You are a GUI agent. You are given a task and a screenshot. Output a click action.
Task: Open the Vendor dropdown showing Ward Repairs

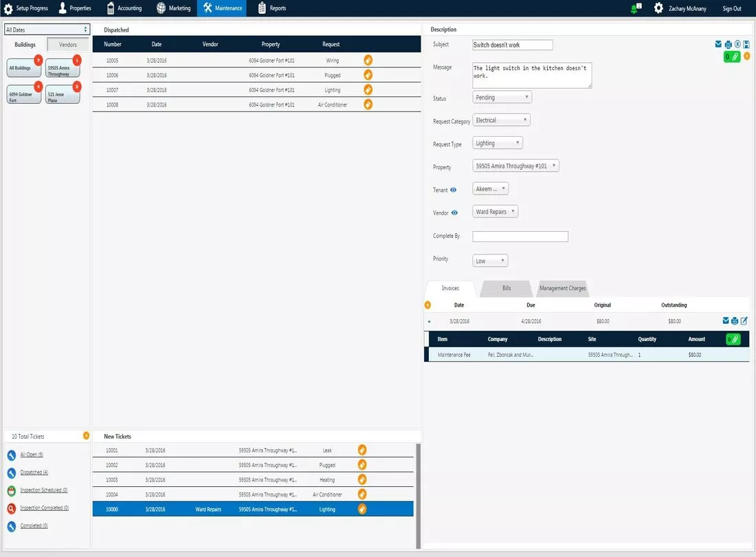pyautogui.click(x=495, y=212)
